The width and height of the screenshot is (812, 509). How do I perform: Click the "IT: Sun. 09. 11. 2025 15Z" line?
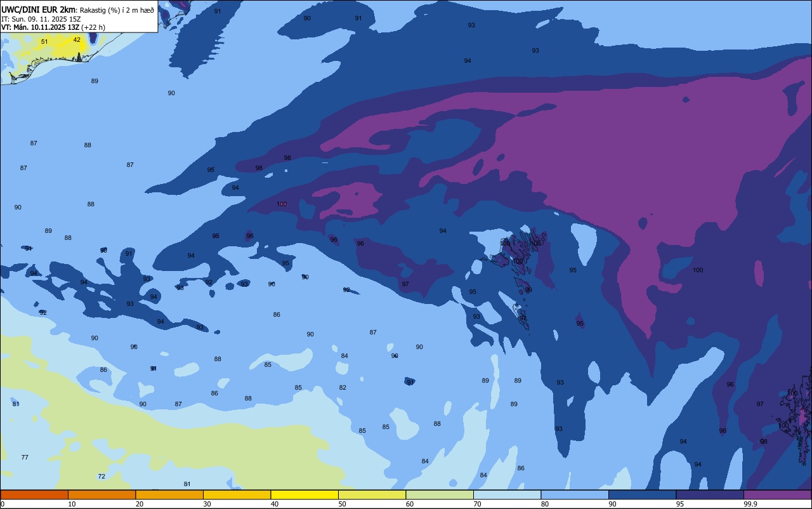click(41, 19)
